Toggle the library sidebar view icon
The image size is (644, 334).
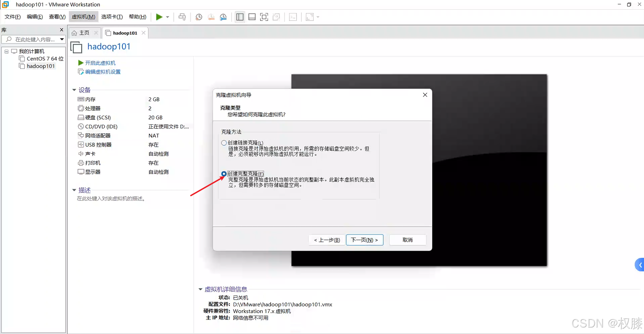point(240,17)
